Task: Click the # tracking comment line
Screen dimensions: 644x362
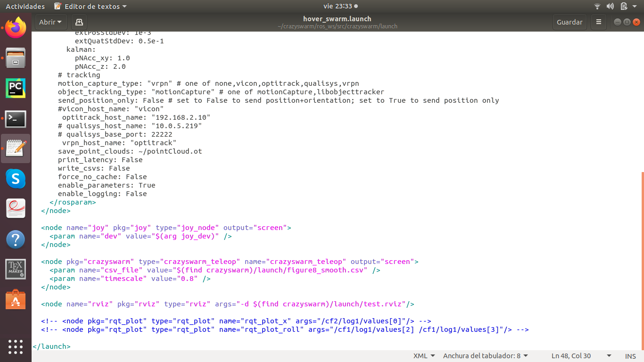Action: click(x=79, y=75)
